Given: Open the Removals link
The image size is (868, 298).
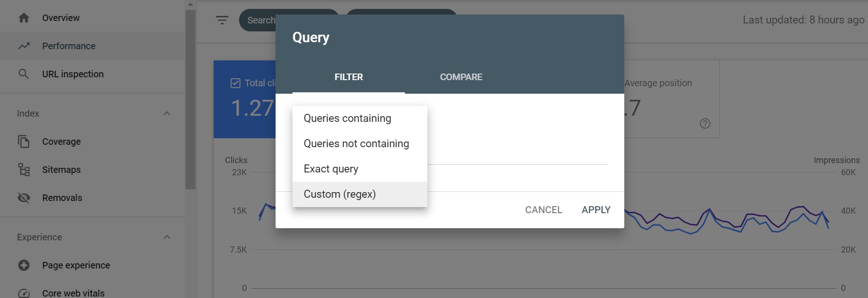Looking at the screenshot, I should tap(62, 198).
